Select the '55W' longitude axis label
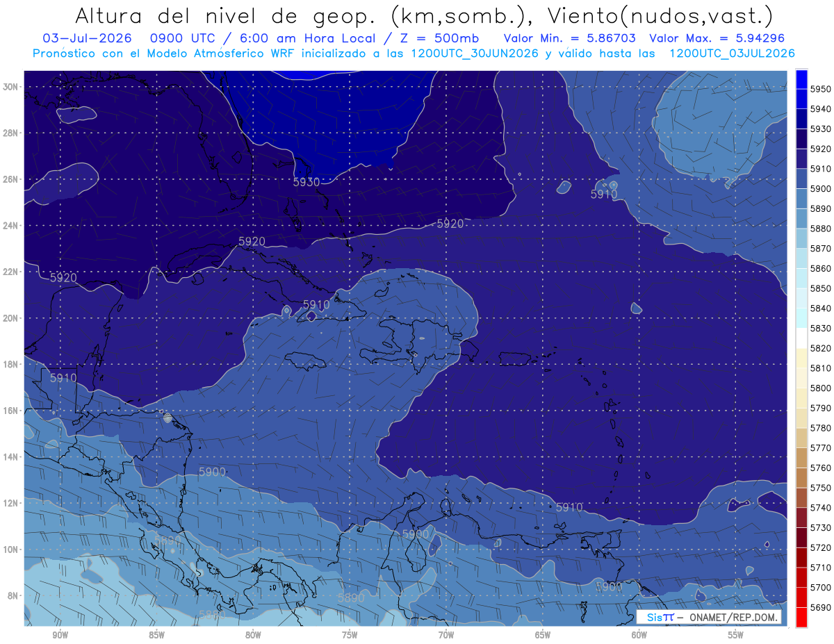This screenshot has width=834, height=644. [736, 635]
